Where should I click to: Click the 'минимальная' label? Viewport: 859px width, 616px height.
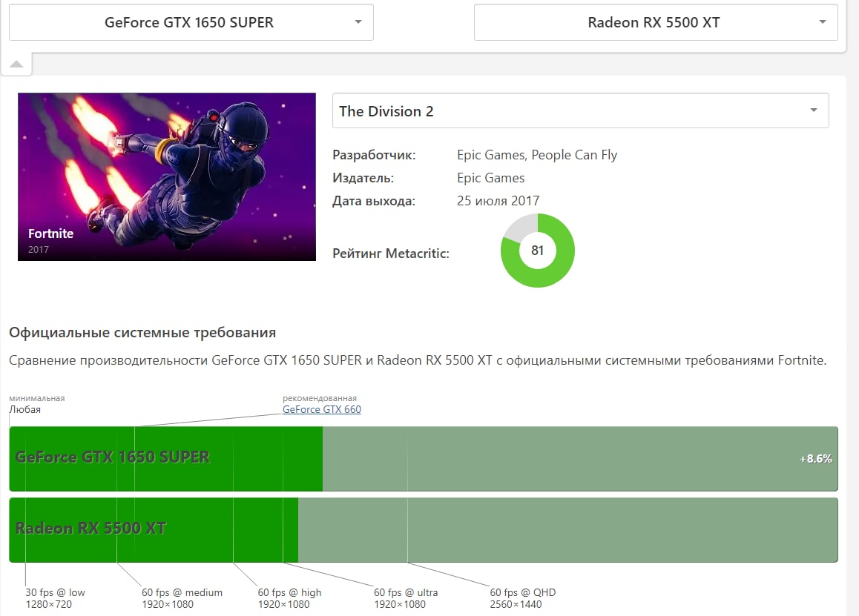[36, 398]
